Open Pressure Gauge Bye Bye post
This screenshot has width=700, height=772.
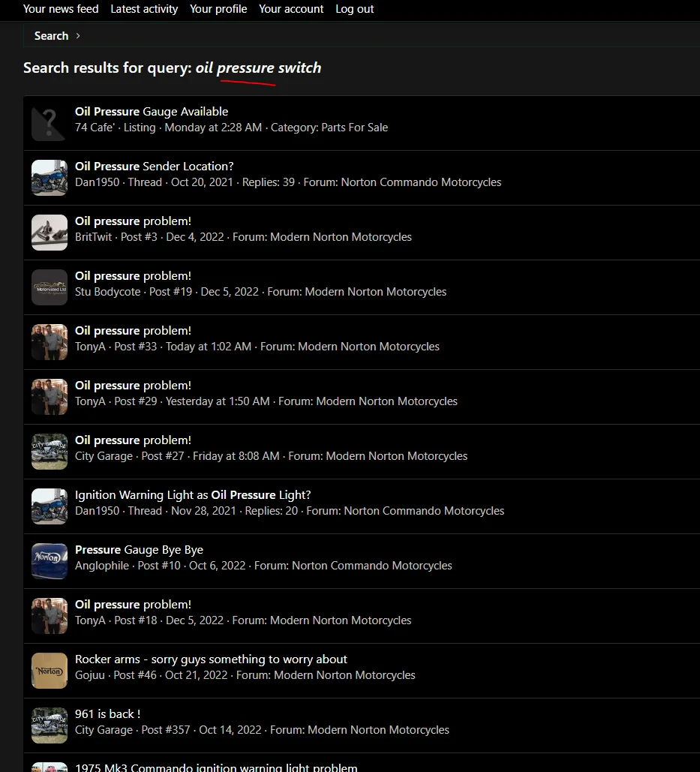click(139, 550)
